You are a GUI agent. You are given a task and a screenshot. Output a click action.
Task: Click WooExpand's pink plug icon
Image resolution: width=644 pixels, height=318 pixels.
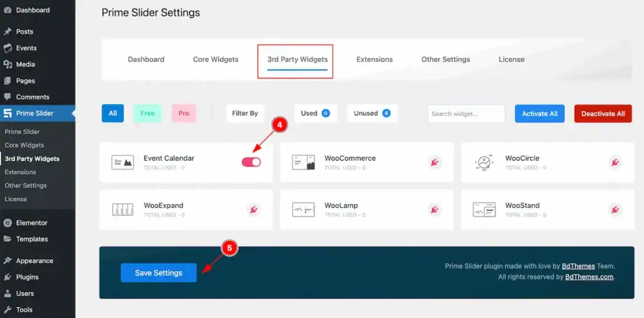[x=254, y=210]
